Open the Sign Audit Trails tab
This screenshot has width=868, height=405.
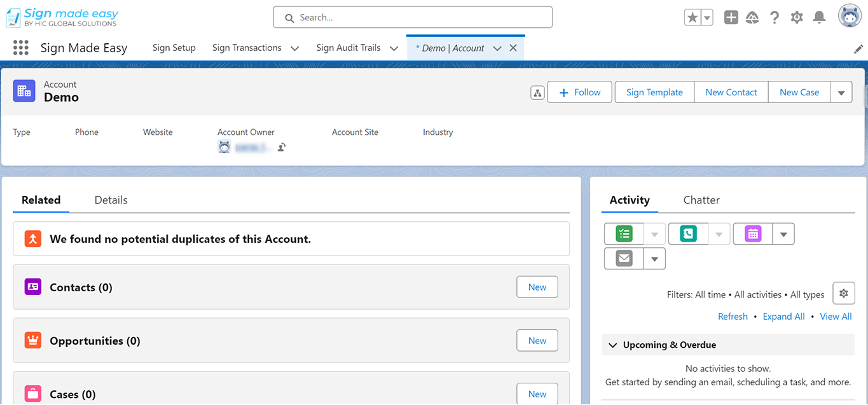(348, 48)
